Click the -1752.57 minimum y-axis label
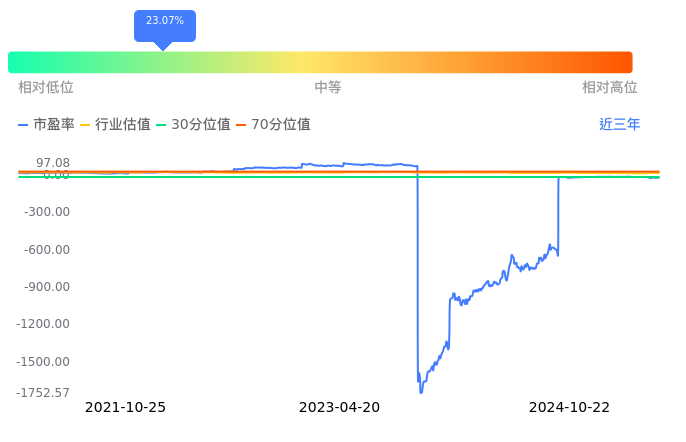Viewport: 686px width, 442px height. (40, 392)
